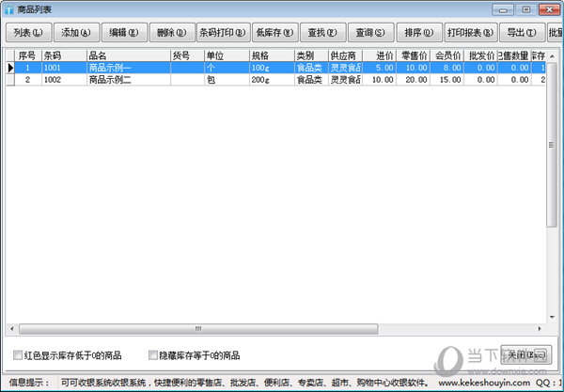Click retail price 20.00 cell
The image size is (564, 392).
(x=413, y=80)
